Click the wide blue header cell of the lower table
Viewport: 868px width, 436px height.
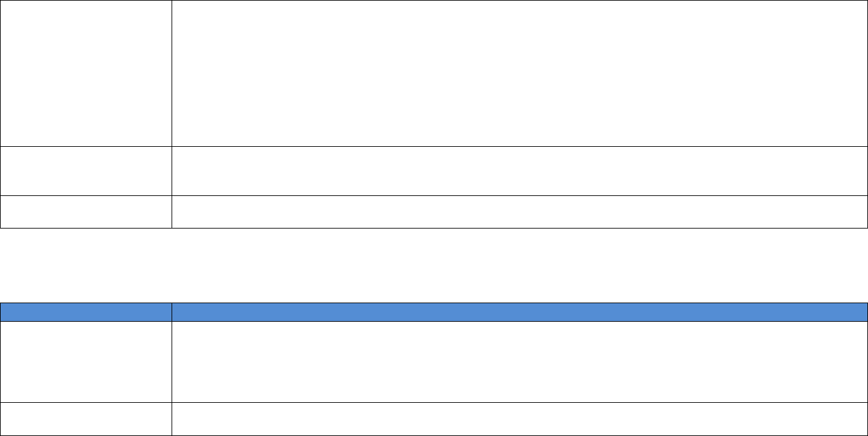click(x=519, y=312)
